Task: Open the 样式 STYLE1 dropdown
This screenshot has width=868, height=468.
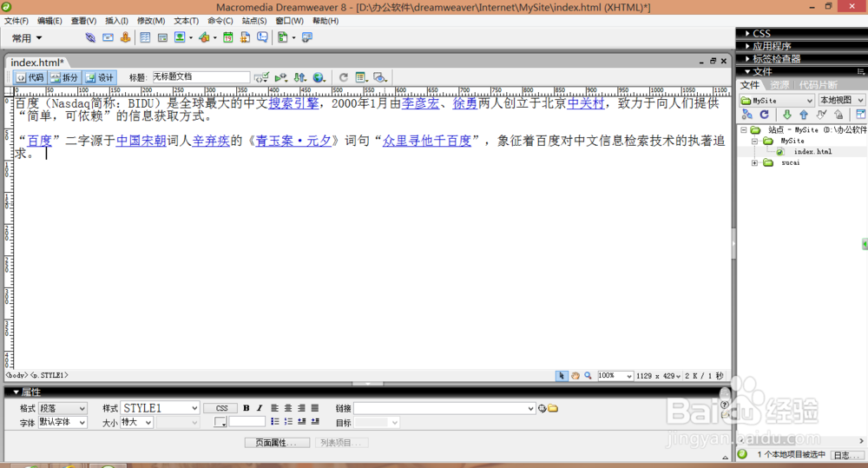Action: click(160, 408)
